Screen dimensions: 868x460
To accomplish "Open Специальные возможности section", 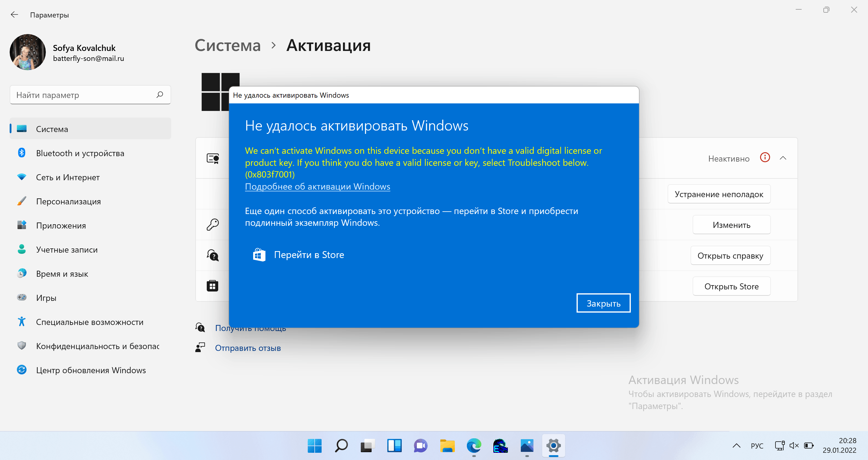I will [90, 322].
